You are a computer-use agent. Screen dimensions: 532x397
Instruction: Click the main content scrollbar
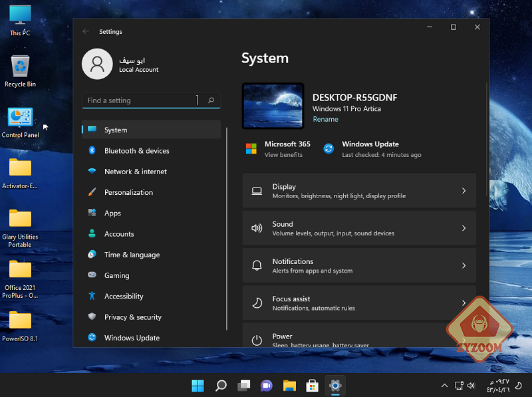487,139
